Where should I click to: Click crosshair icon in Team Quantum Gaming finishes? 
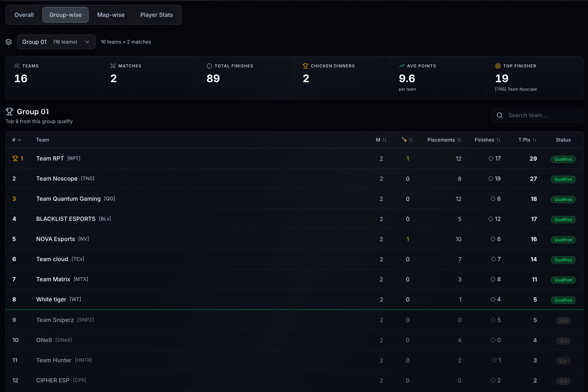pos(493,198)
